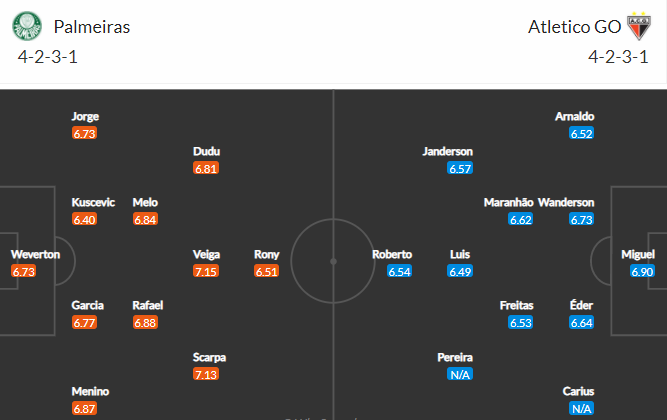Click Palmeiras 4-2-3-1 formation text
The image size is (667, 420).
[x=48, y=57]
